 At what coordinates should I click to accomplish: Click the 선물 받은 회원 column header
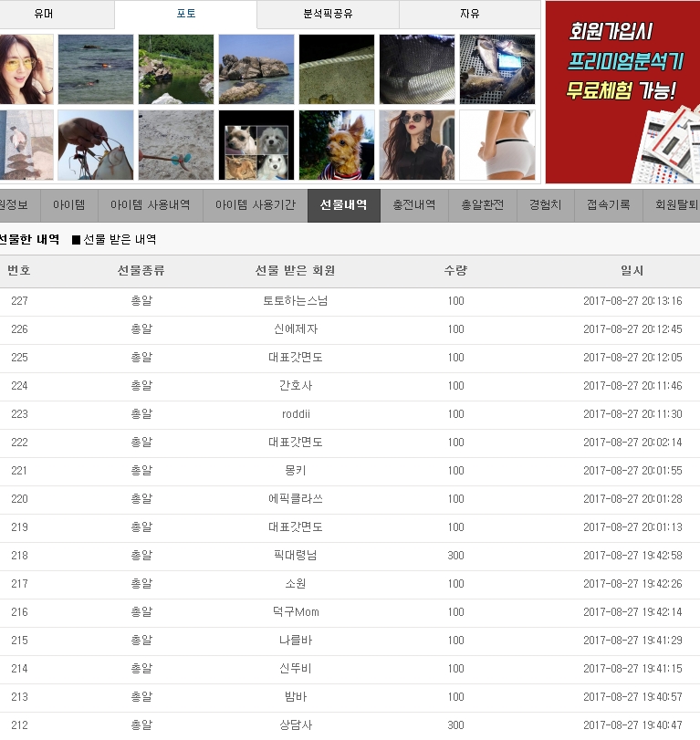(x=295, y=270)
